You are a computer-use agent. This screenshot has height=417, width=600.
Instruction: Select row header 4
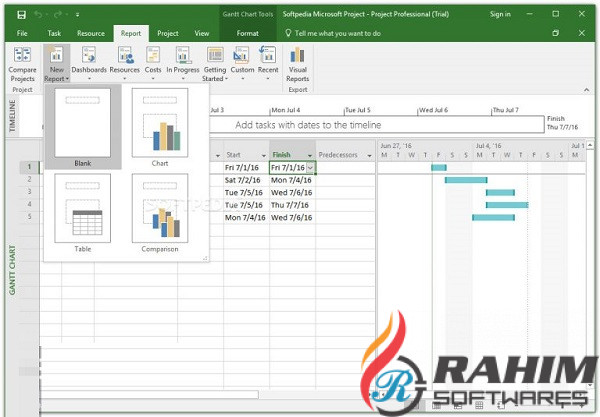pyautogui.click(x=29, y=204)
